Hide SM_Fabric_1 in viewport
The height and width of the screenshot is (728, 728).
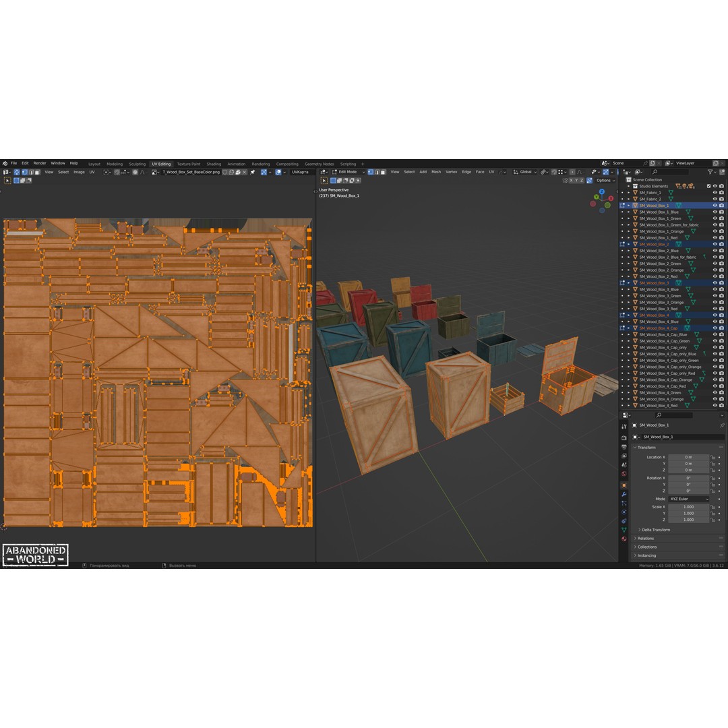(715, 193)
